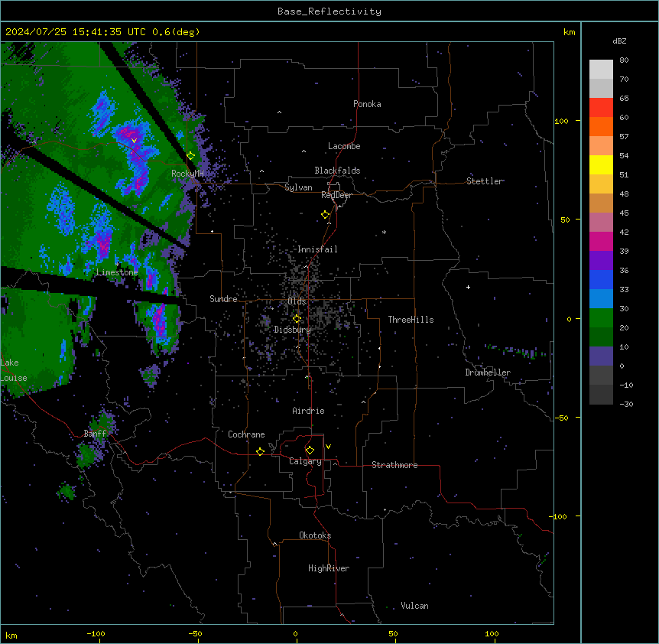Click the Base_Reflectivity title text
659x644 pixels.
coord(329,11)
